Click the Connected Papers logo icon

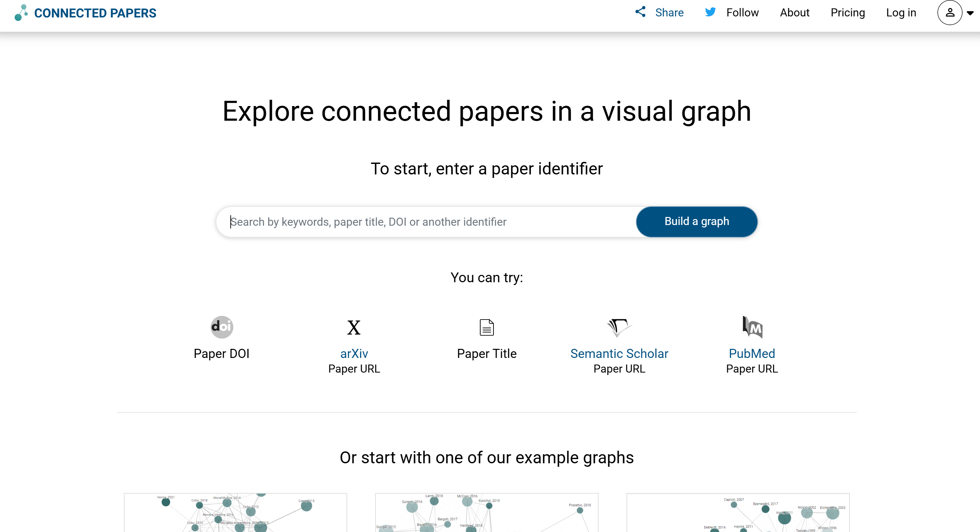[x=21, y=13]
